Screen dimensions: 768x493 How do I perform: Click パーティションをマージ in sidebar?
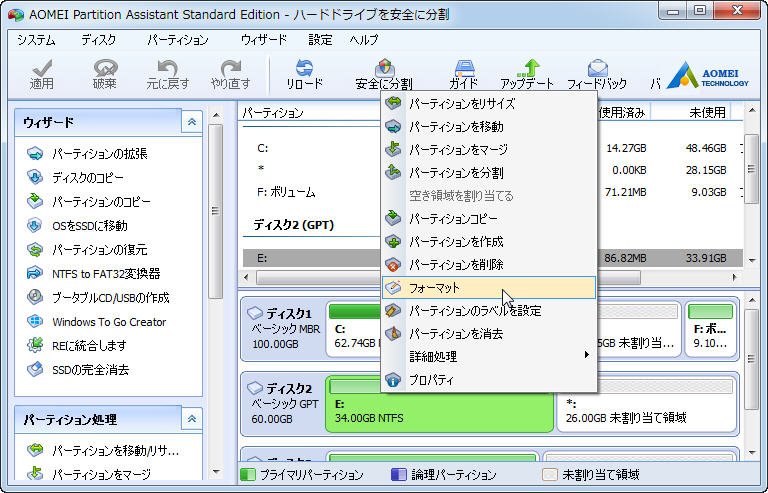(x=89, y=474)
